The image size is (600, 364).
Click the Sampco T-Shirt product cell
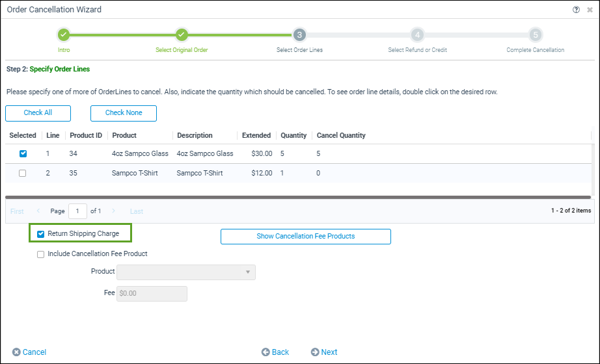point(135,173)
